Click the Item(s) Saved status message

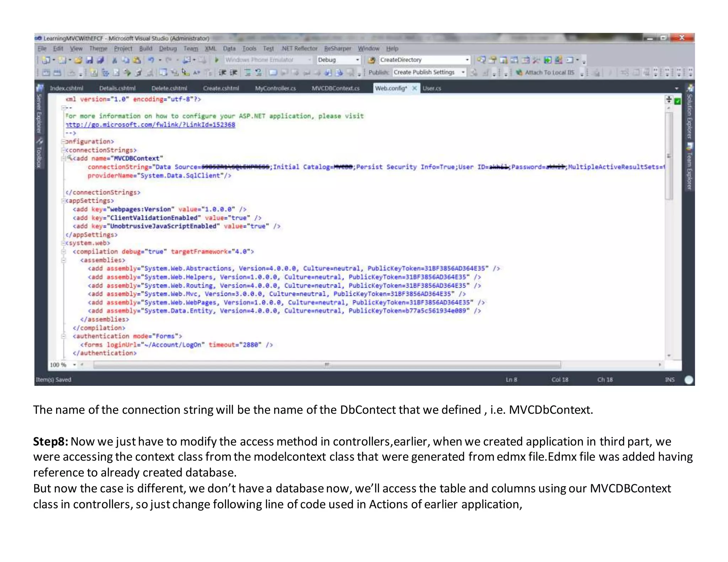(53, 380)
